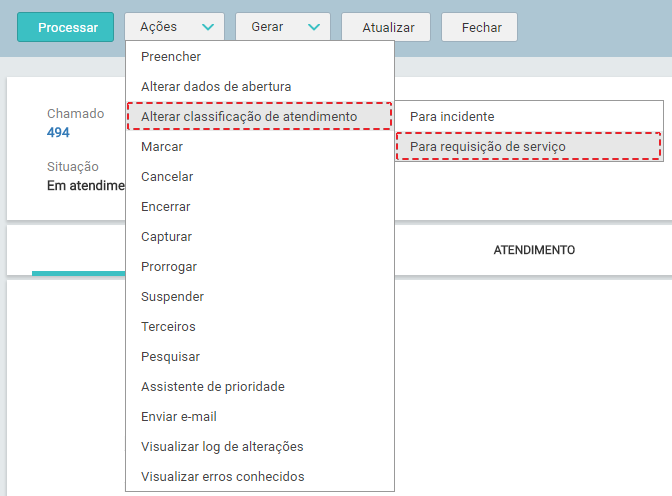Expand the Gerar dropdown
The width and height of the screenshot is (672, 496).
283,28
